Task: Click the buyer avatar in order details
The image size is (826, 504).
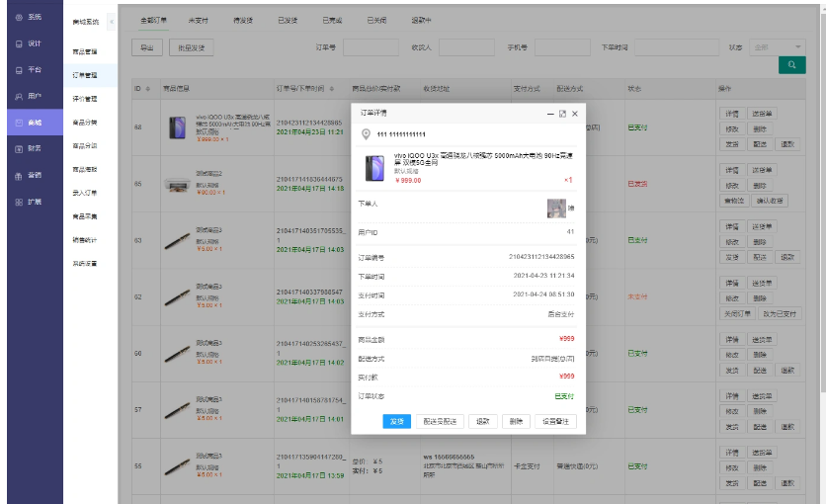Action: 556,209
